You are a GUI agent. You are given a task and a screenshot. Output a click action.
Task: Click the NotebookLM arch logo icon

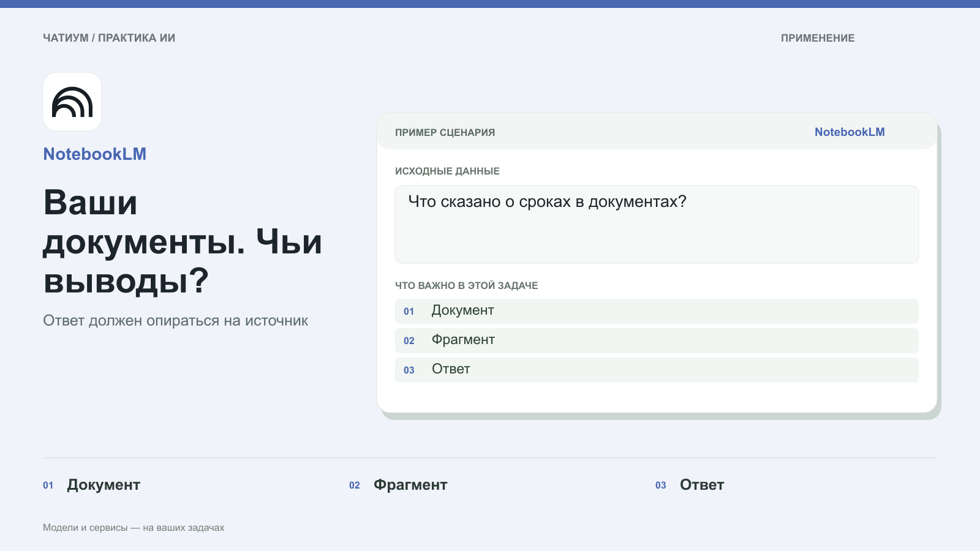72,102
